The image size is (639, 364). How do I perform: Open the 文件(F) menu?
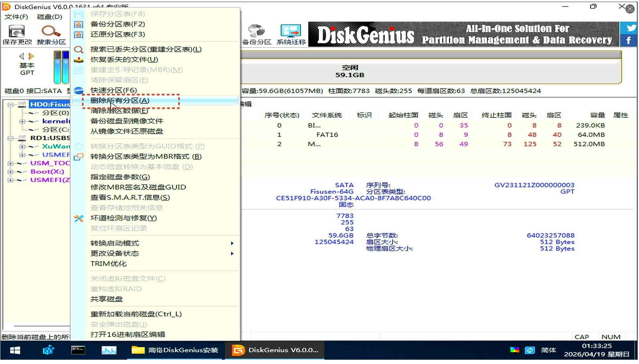(16, 17)
